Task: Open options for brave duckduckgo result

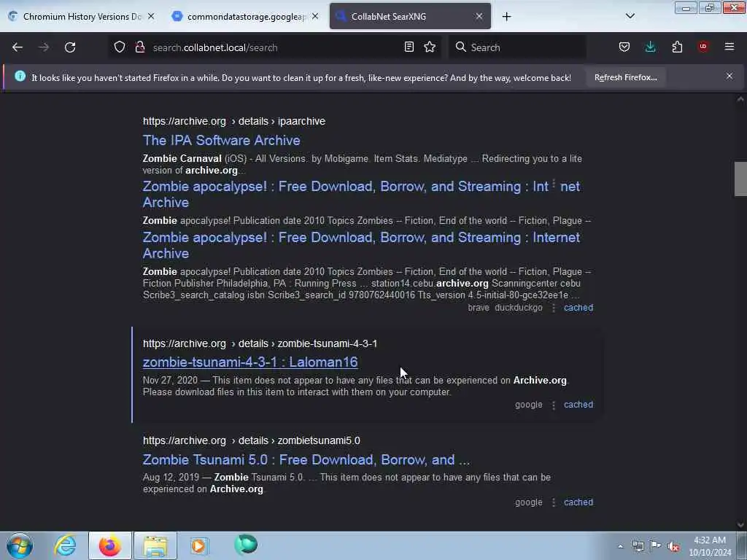Action: 554,308
